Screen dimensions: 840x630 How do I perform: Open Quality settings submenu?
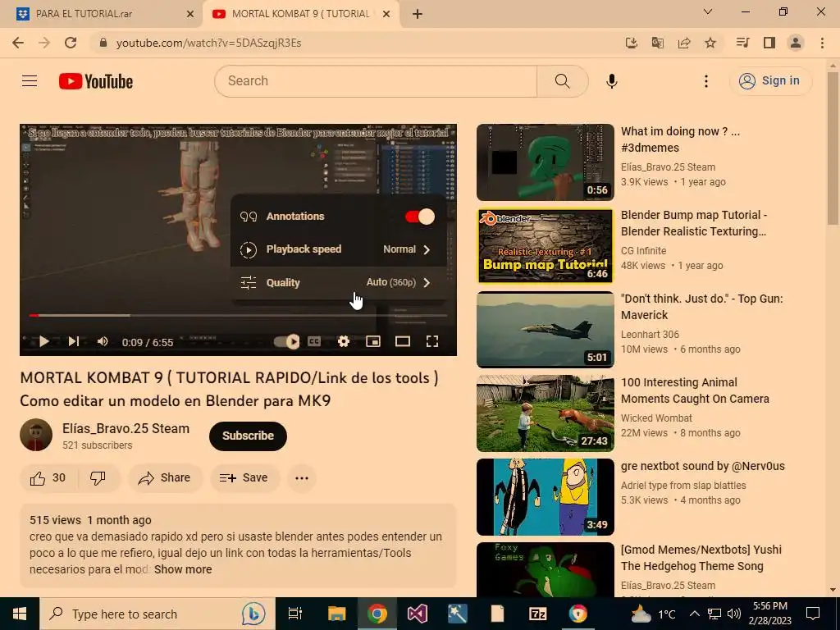click(x=339, y=282)
